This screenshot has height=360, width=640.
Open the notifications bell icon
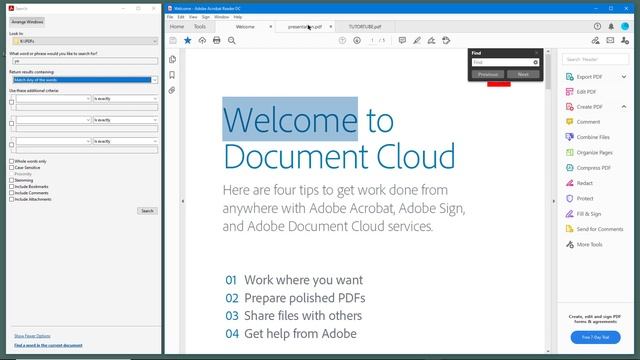(x=611, y=27)
